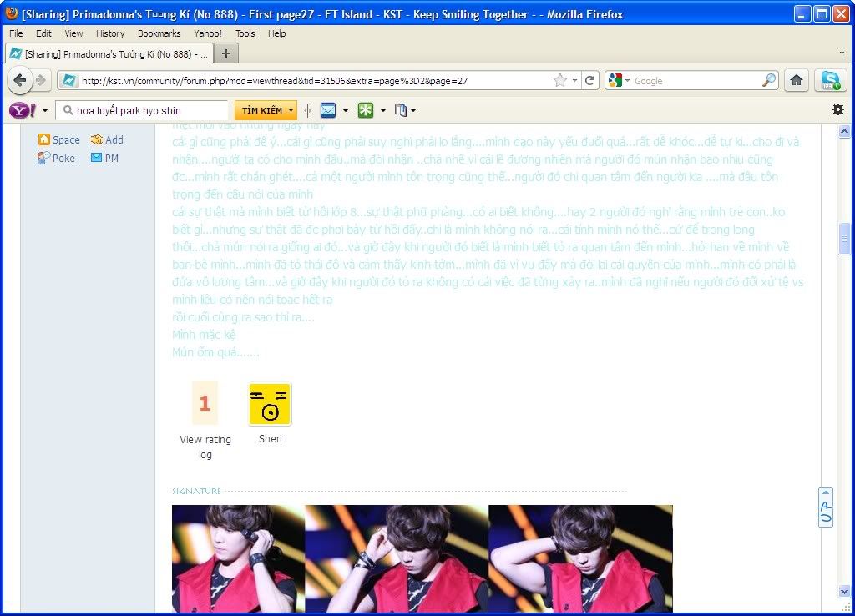Reload the current page
The width and height of the screenshot is (855, 616).
(x=589, y=81)
